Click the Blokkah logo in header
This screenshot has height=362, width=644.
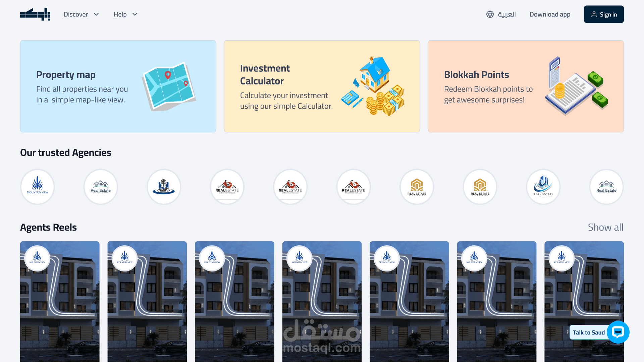click(x=35, y=14)
